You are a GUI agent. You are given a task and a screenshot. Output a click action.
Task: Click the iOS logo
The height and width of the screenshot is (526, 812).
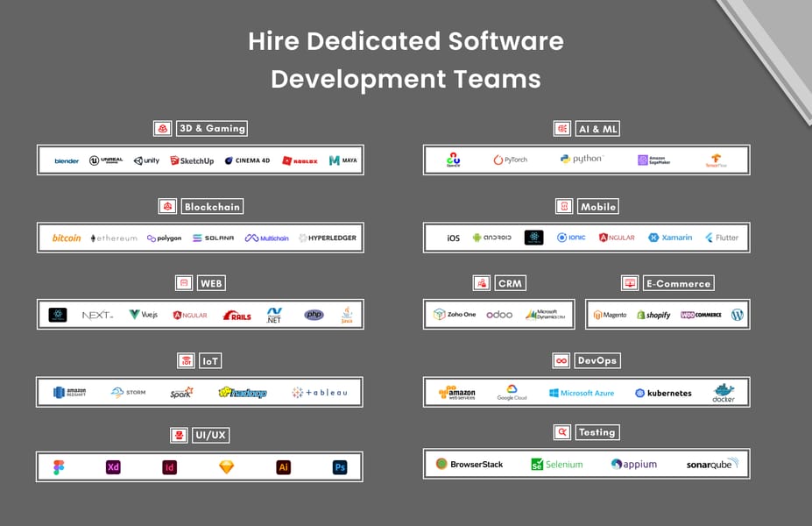[453, 238]
